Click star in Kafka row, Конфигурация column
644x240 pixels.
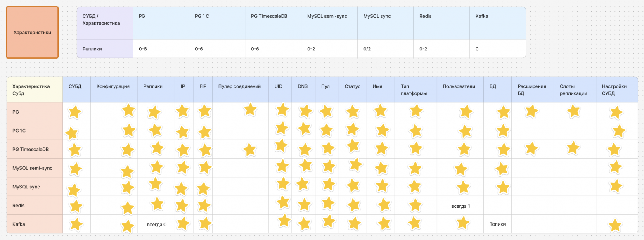[128, 226]
